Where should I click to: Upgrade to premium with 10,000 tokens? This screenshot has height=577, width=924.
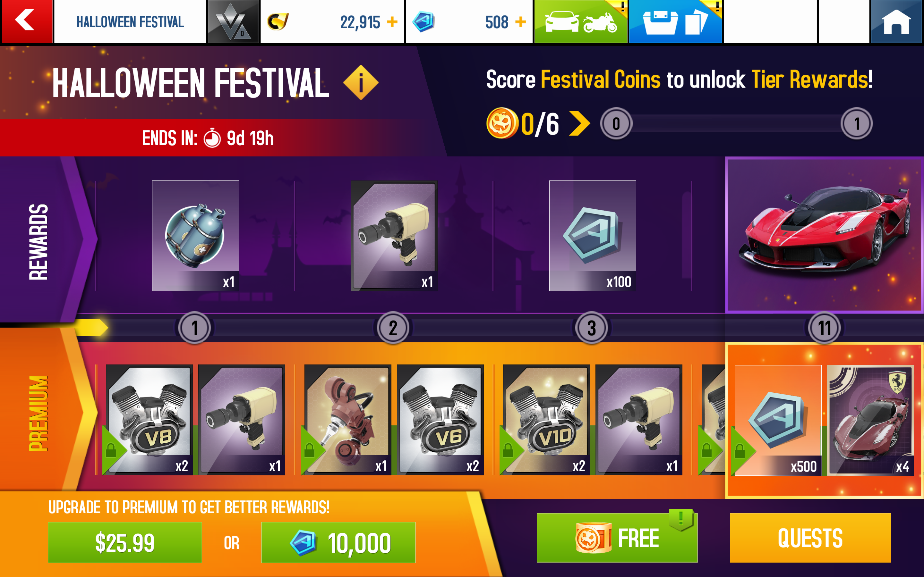point(338,542)
